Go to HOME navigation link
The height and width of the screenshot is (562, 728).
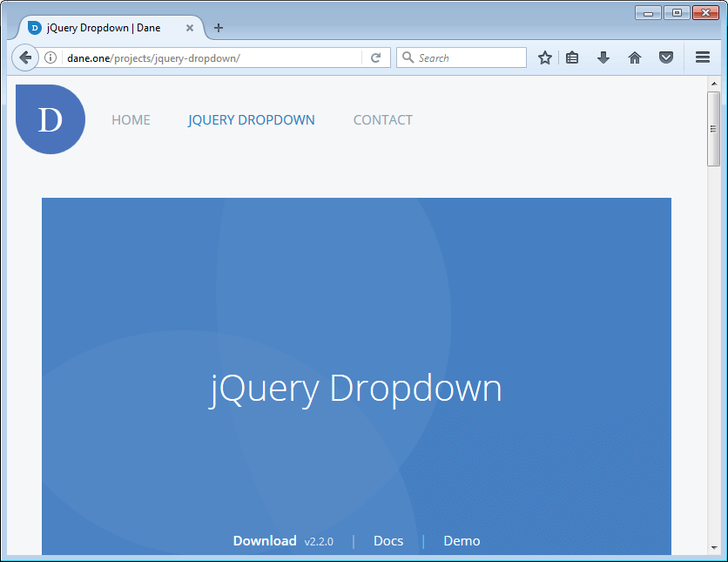[x=131, y=120]
